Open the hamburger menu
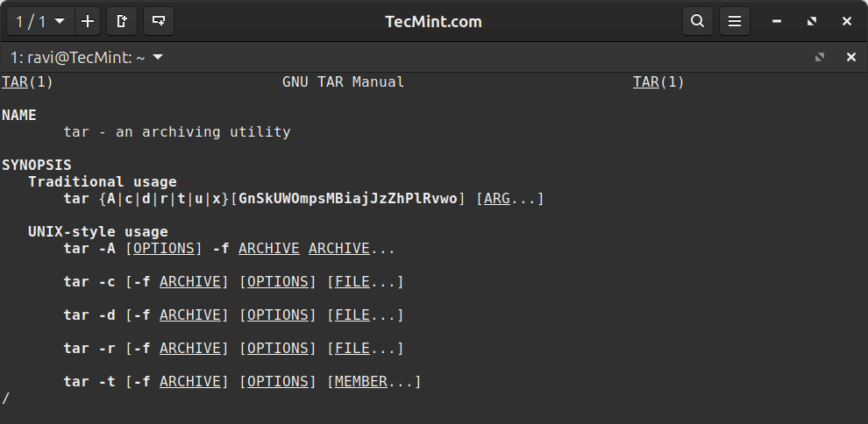This screenshot has width=868, height=424. (x=735, y=22)
